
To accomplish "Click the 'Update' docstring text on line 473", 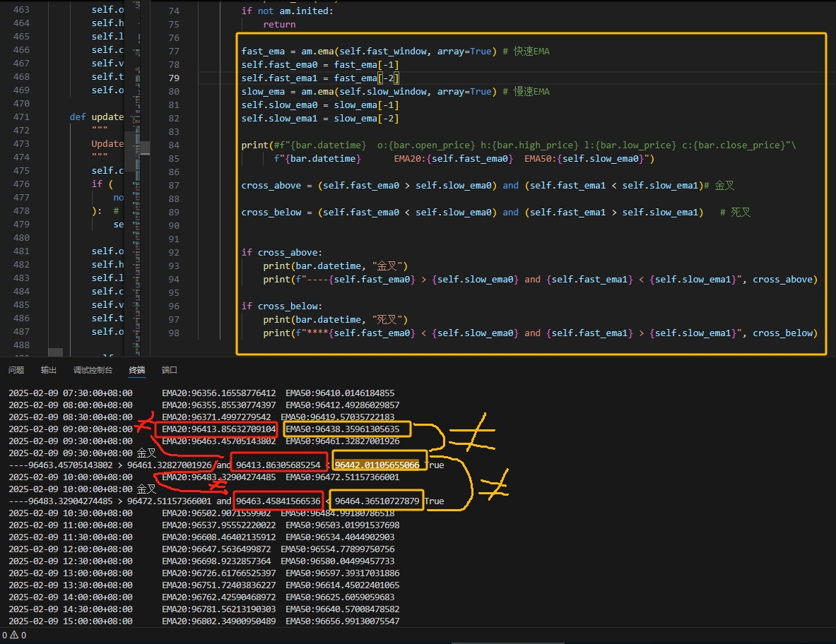I will [x=107, y=144].
